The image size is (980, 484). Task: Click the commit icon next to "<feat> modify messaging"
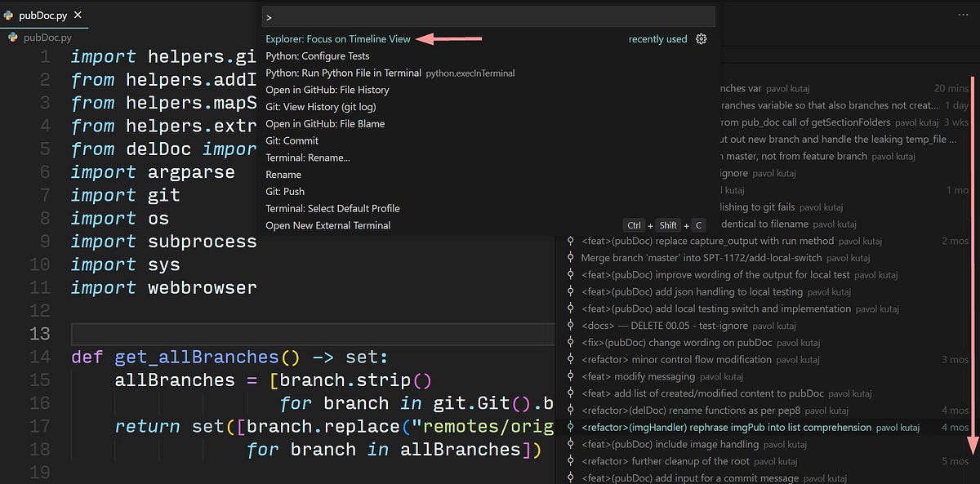pos(569,376)
